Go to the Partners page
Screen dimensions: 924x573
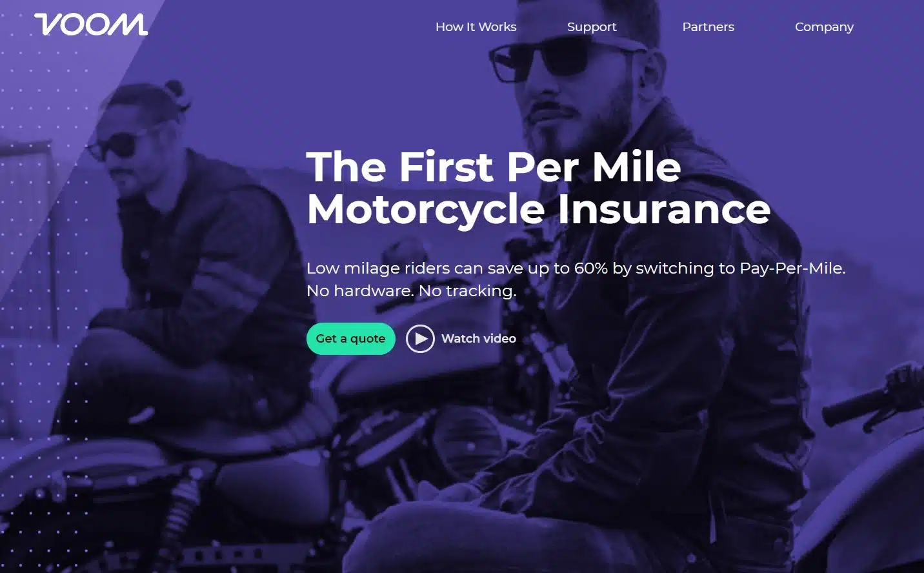(x=708, y=27)
